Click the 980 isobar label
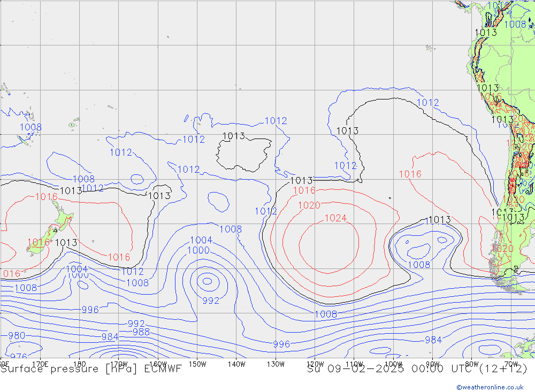The image size is (535, 392). (x=17, y=335)
